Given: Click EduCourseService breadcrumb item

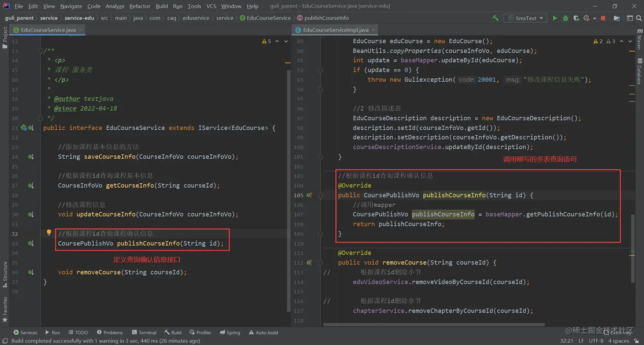Looking at the screenshot, I should pos(265,18).
